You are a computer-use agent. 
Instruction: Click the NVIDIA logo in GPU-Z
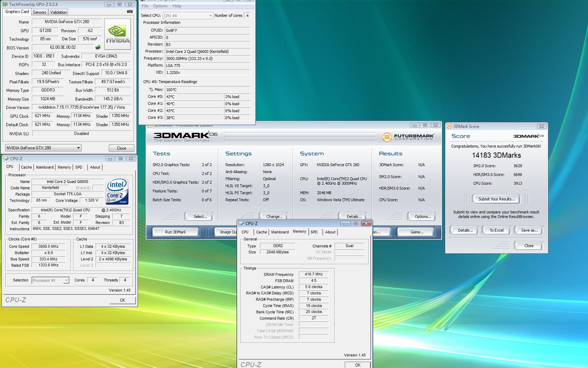click(118, 34)
